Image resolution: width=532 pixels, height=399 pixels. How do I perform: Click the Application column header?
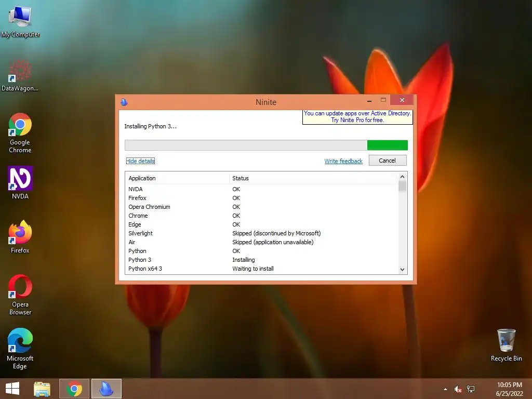[178, 178]
